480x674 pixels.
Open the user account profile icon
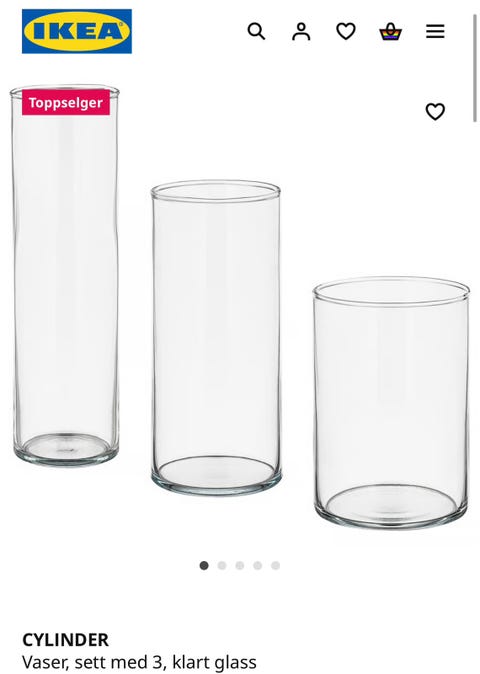click(301, 31)
